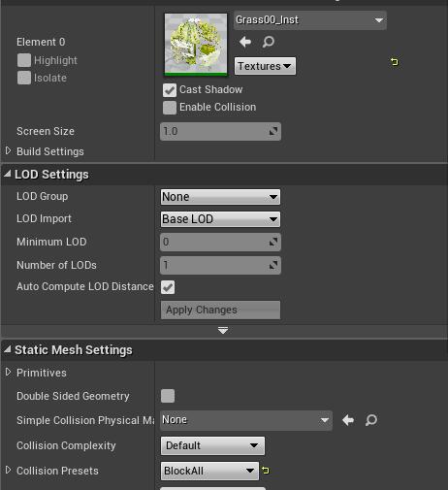Open the Textures dropdown menu

(x=265, y=66)
